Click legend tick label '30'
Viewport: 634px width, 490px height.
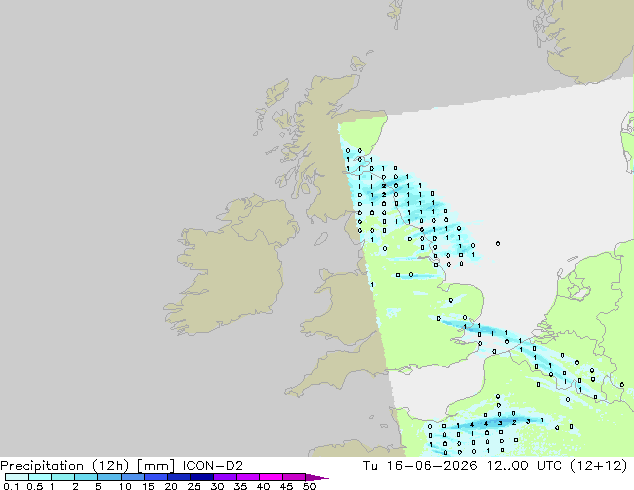(217, 486)
